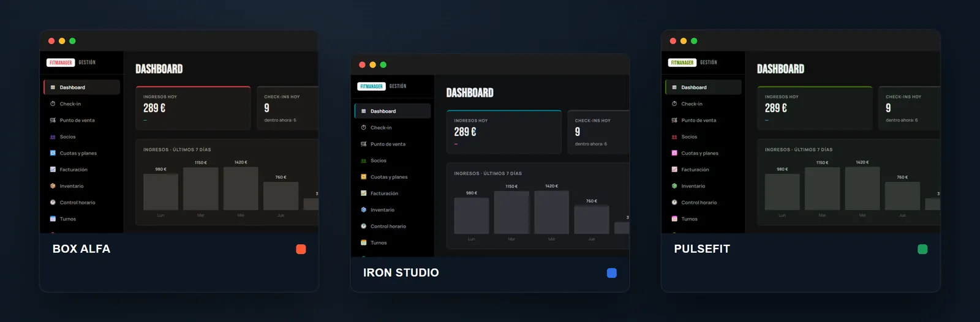
Task: Click the 760 € bar in Pulsefit chart
Action: [902, 197]
